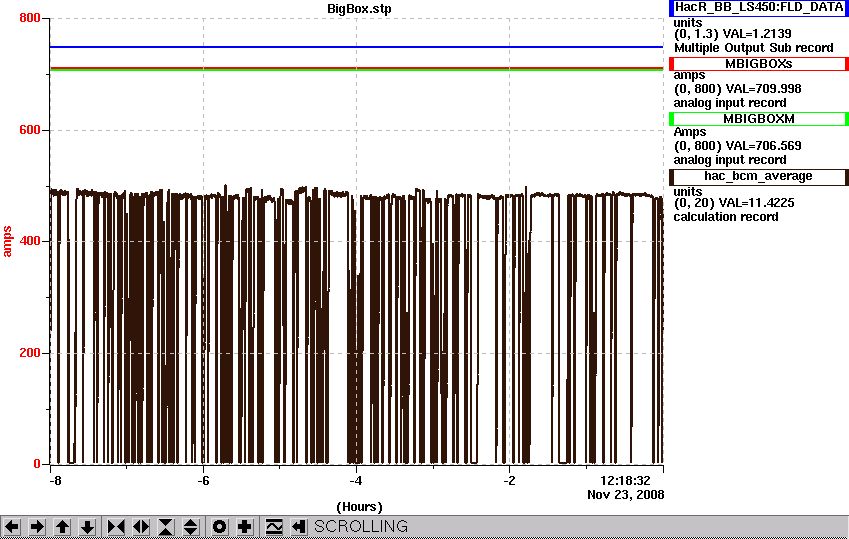Select the MBIGBOXM green curve legend
Image resolution: width=849 pixels, height=539 pixels.
759,119
